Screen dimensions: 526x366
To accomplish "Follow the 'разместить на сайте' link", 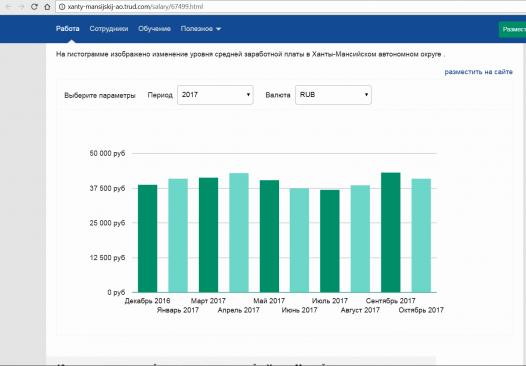I will 478,72.
